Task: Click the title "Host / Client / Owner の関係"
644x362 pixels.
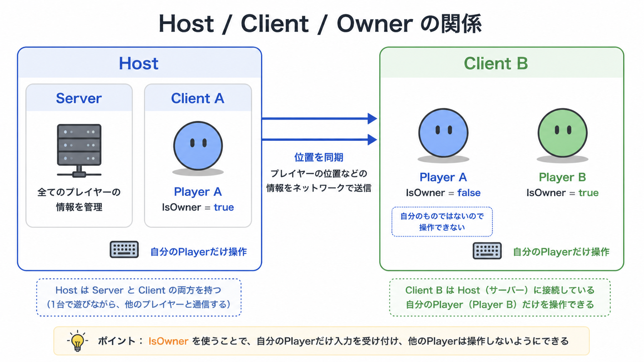Action: 320,24
